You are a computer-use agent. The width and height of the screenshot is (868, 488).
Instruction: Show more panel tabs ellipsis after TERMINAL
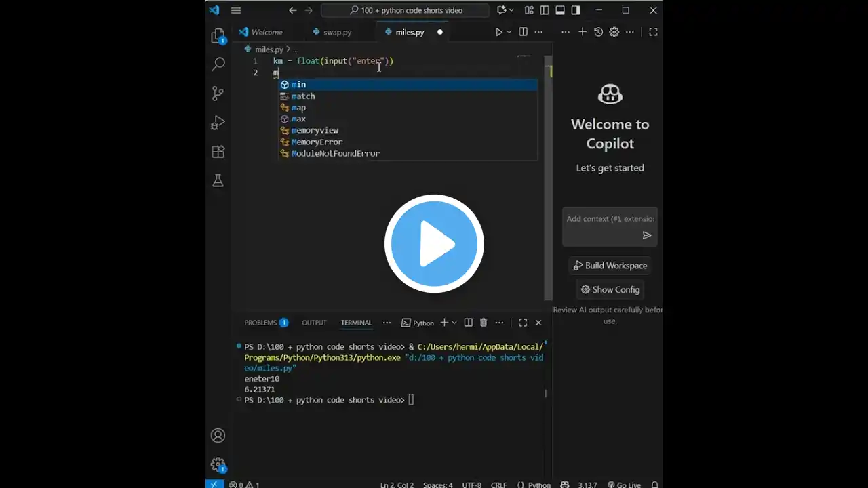click(387, 323)
